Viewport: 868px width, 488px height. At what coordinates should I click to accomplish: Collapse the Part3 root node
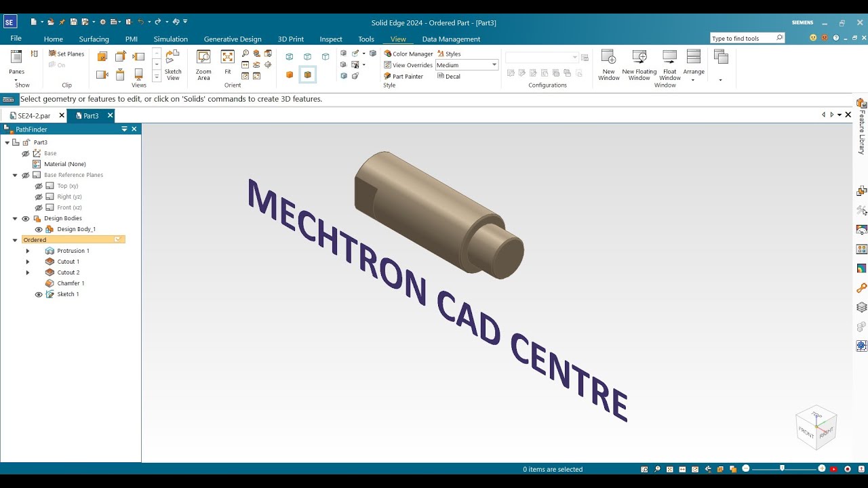(x=7, y=142)
